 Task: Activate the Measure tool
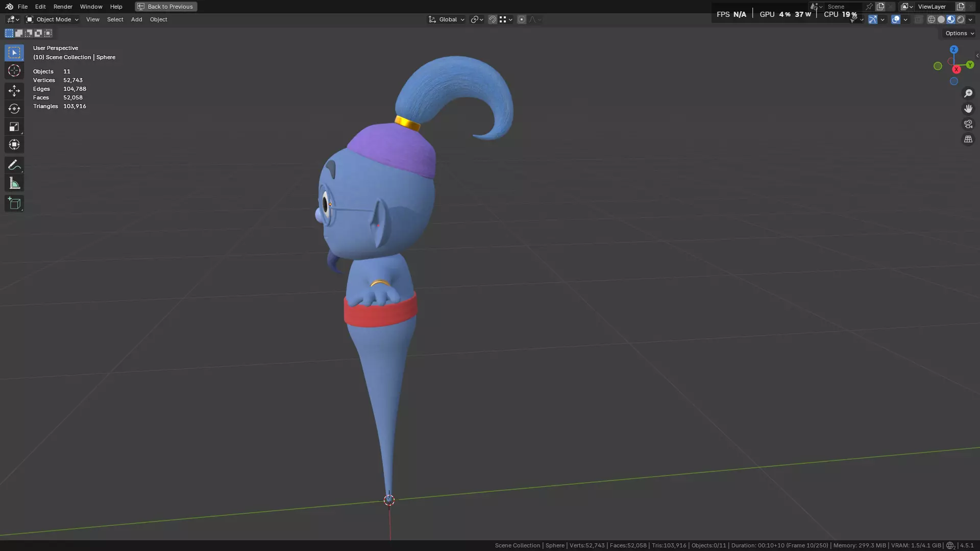[x=14, y=183]
